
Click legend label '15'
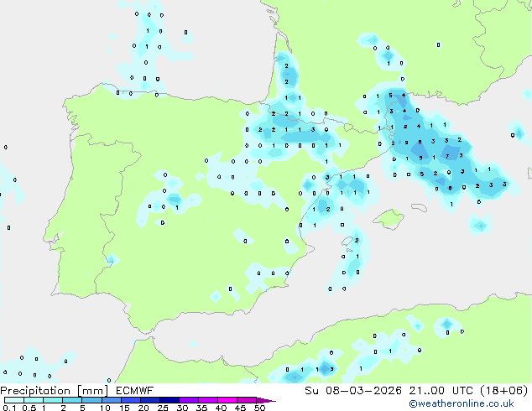[x=124, y=408]
